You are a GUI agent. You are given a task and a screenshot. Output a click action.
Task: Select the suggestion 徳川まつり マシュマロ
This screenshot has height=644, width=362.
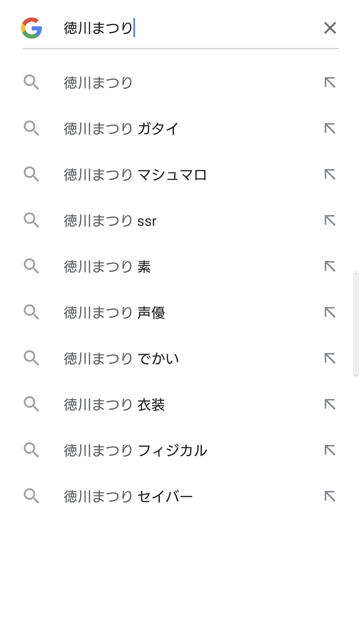pyautogui.click(x=135, y=175)
